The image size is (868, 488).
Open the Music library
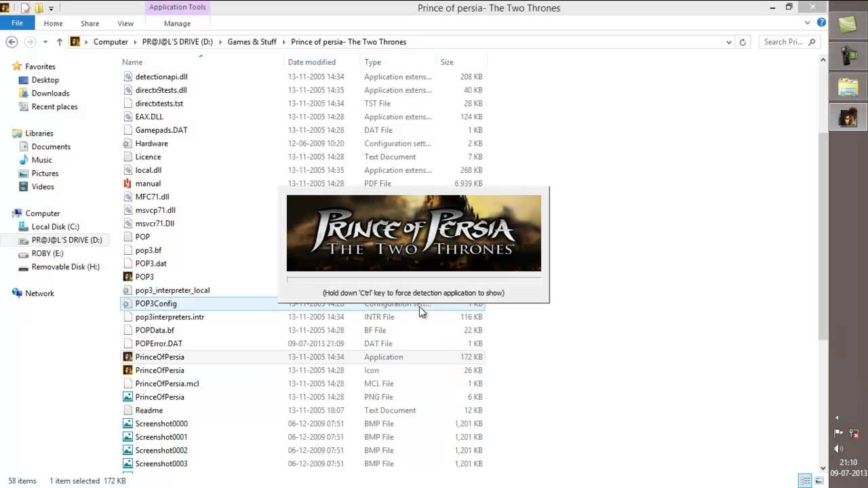(41, 160)
